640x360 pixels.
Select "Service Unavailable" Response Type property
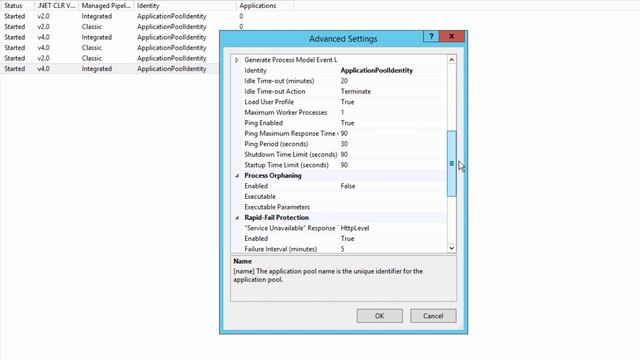point(290,228)
